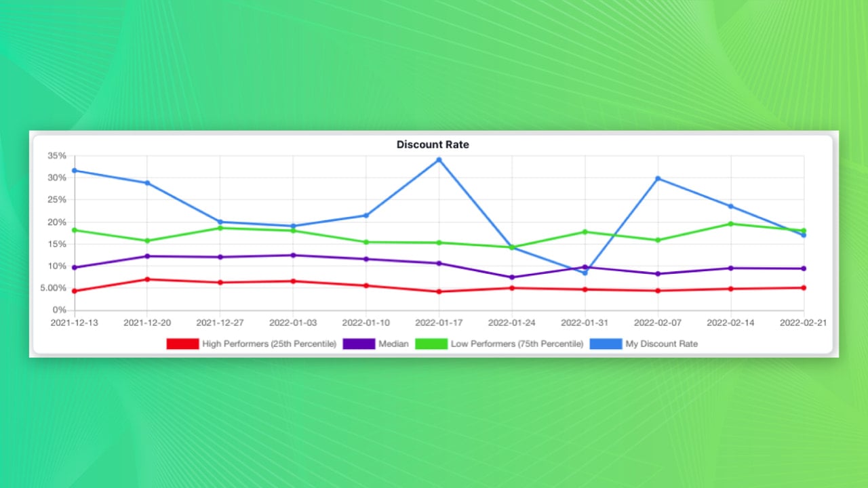Click the 2022-02-21 x-axis date label
Viewport: 868px width, 488px height.
point(803,323)
